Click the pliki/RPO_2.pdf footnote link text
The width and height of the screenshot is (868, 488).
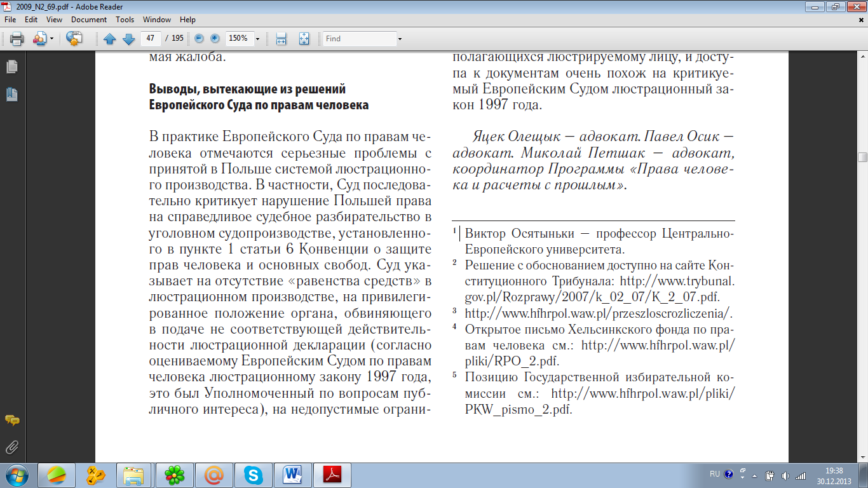tap(512, 362)
